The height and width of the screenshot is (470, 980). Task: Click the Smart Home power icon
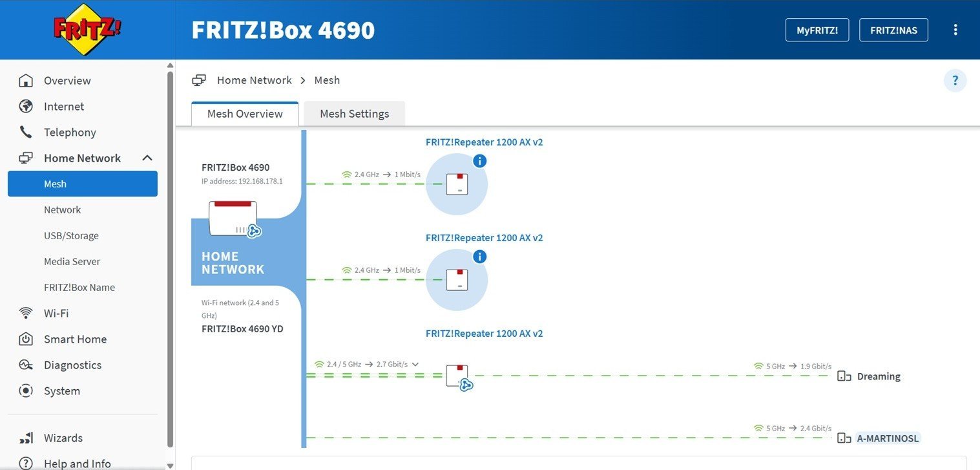[x=26, y=339]
